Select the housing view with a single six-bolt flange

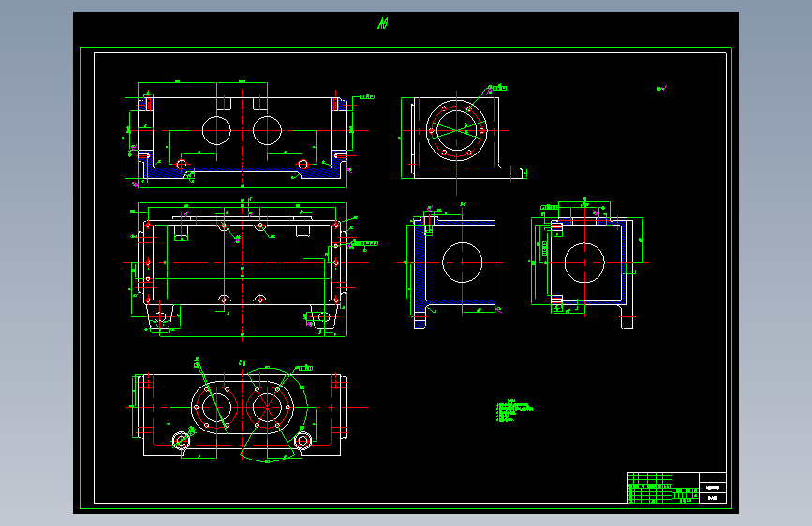point(463,138)
